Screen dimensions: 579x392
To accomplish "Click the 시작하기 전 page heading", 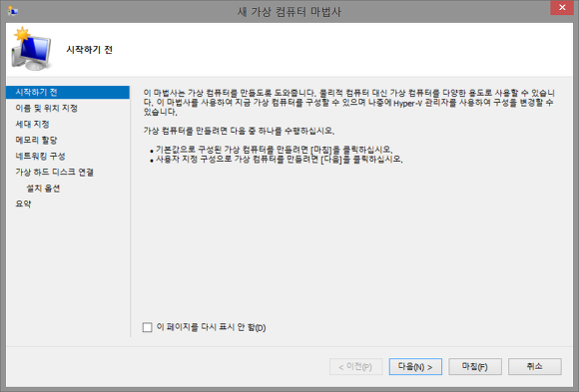I will click(x=90, y=50).
